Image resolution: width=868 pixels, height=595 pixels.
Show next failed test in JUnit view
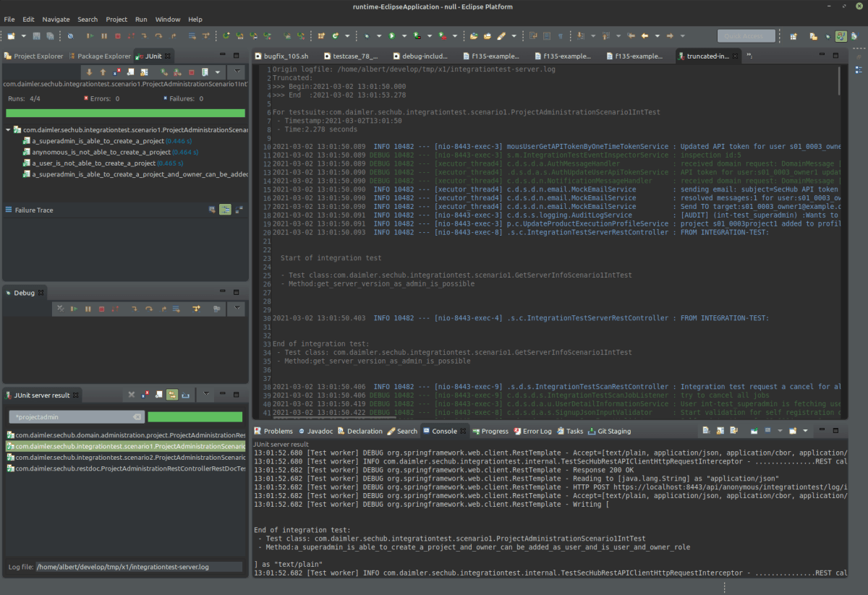(x=90, y=71)
